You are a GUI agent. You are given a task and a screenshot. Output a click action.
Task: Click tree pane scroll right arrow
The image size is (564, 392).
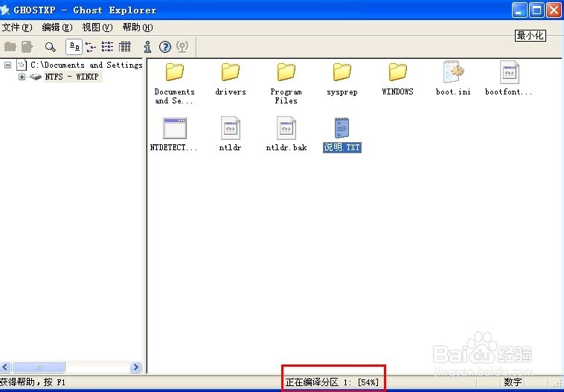[135, 367]
